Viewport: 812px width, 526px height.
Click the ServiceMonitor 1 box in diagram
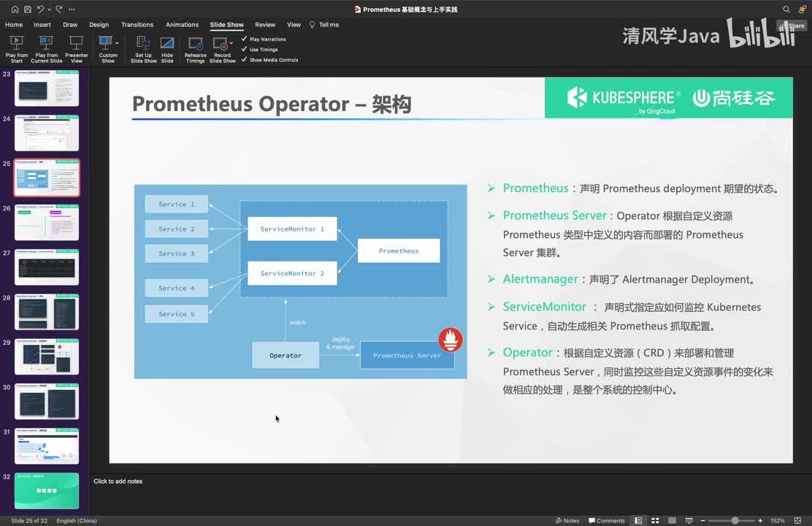tap(292, 229)
